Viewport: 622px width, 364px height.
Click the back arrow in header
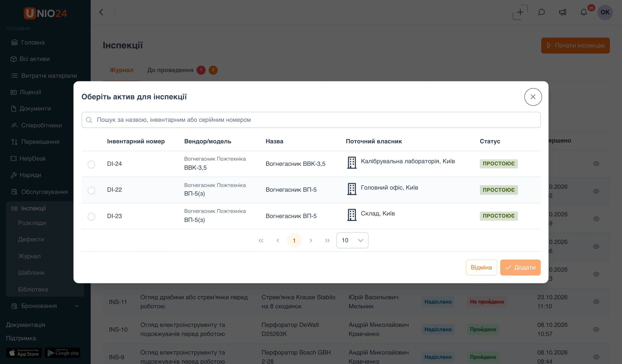101,12
